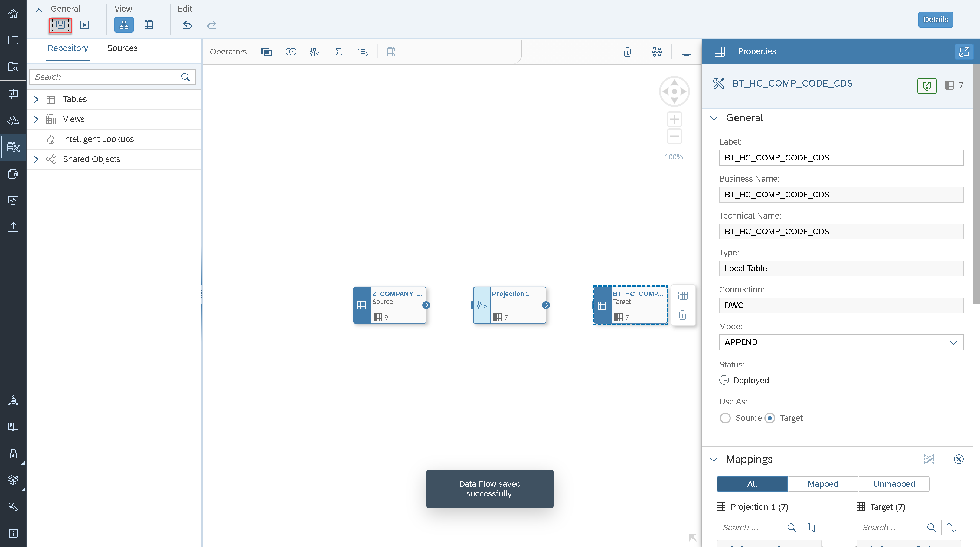This screenshot has width=980, height=547.
Task: Sort Projection 1 columns list
Action: pos(812,527)
